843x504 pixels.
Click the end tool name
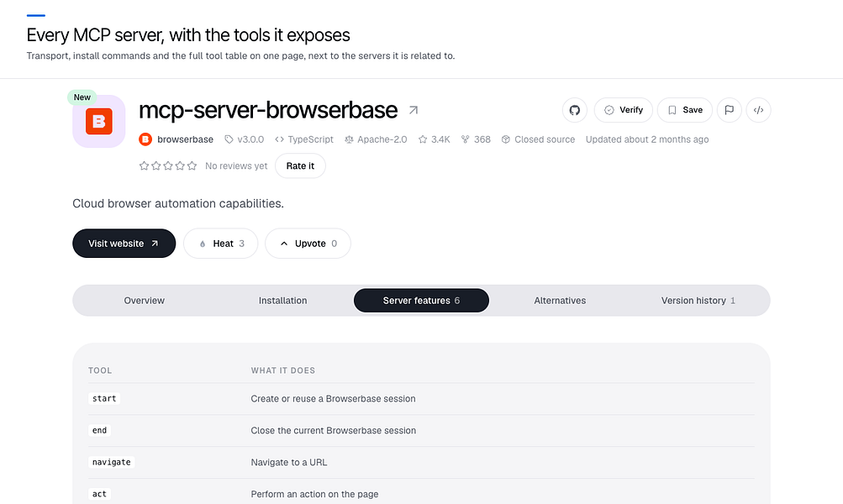pyautogui.click(x=99, y=430)
